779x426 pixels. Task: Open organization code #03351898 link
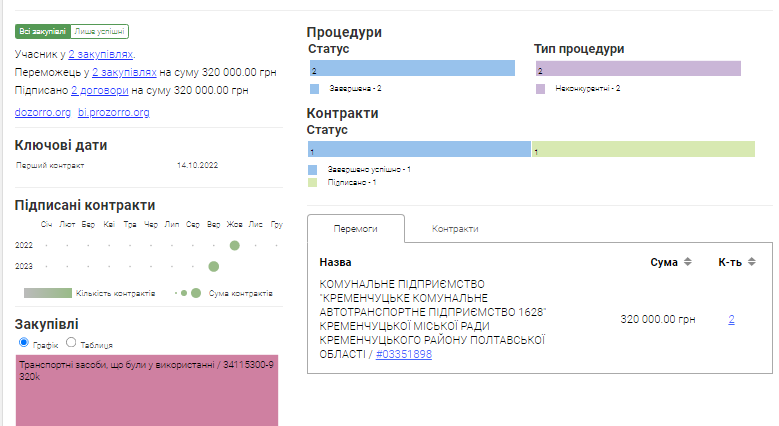click(404, 354)
